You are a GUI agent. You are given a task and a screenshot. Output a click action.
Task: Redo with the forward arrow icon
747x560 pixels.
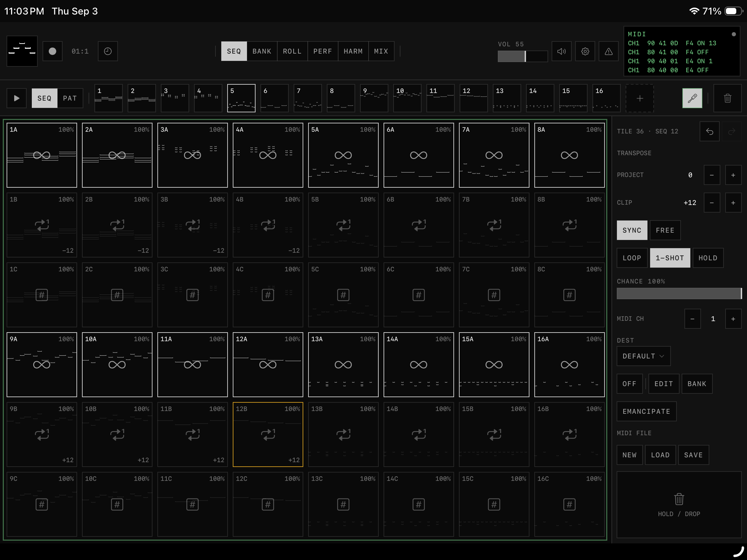point(732,131)
